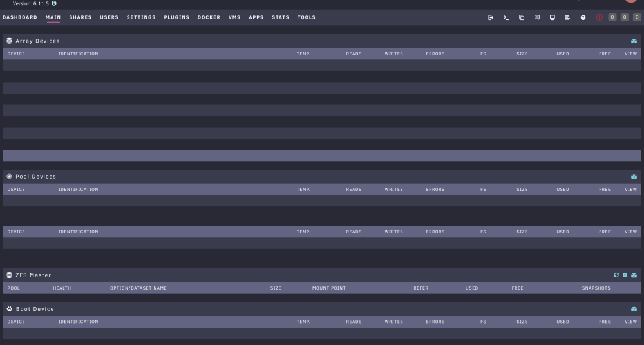Screen dimensions: 644x345
Task: Go to the Dashboard tab
Action: coord(20,17)
